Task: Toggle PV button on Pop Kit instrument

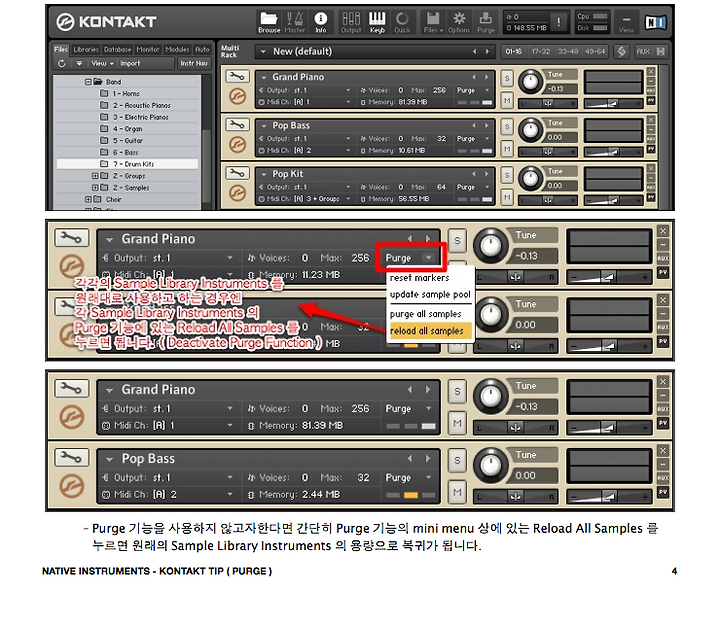Action: click(x=651, y=197)
